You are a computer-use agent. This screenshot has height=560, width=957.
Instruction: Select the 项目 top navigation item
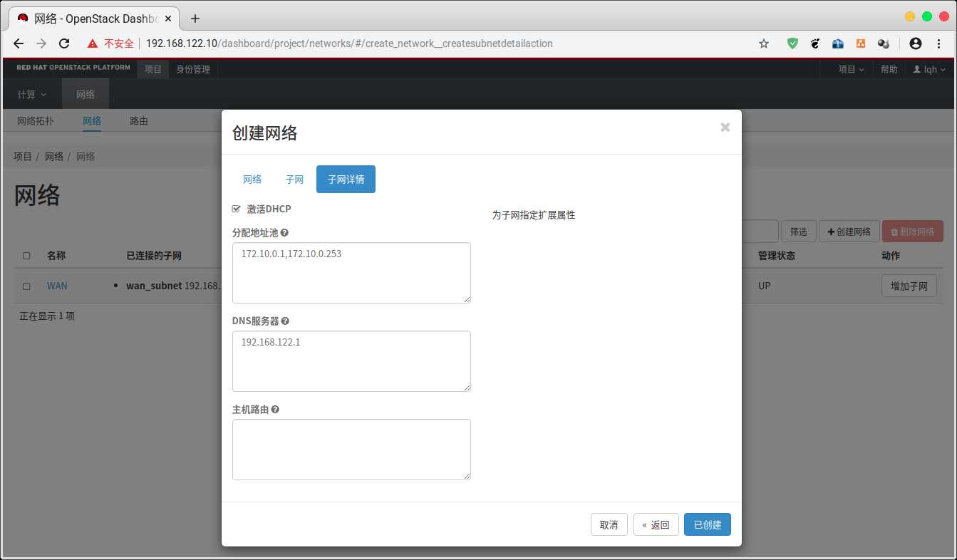[x=153, y=69]
